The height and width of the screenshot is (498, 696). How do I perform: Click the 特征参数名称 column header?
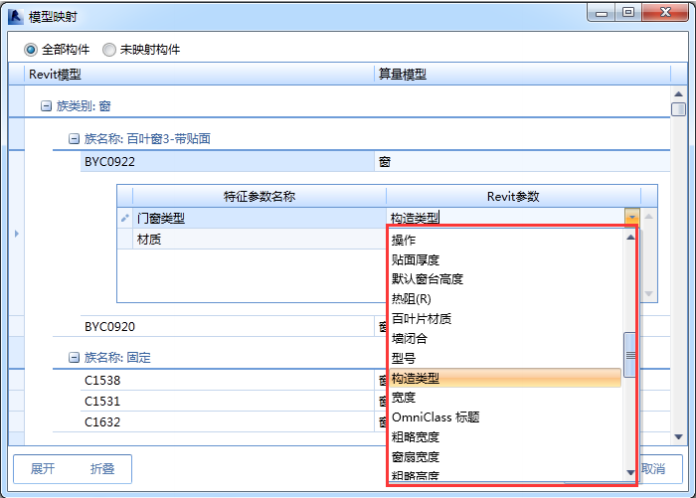click(259, 196)
